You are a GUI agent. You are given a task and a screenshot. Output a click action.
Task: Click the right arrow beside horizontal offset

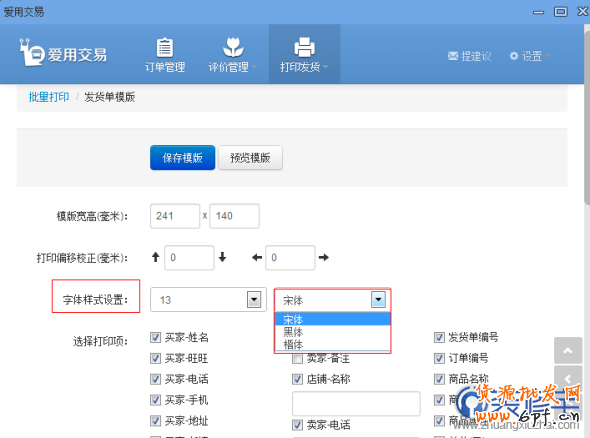(x=324, y=257)
